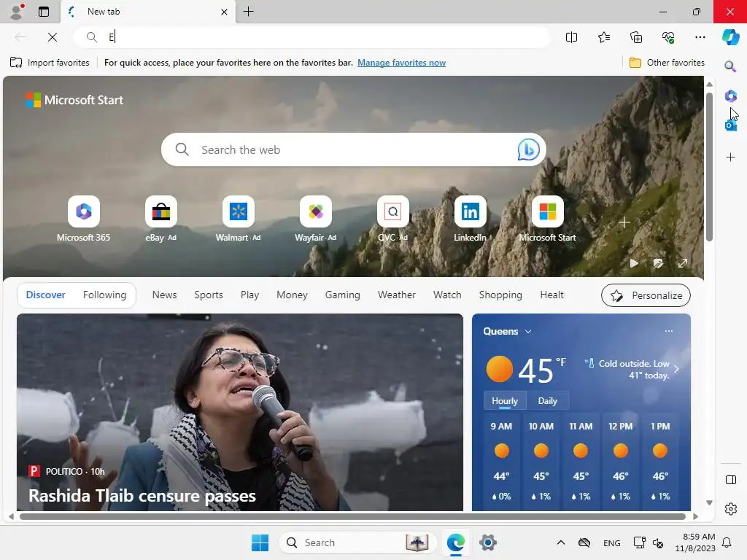Expand background to full view
The height and width of the screenshot is (560, 747).
click(x=683, y=262)
